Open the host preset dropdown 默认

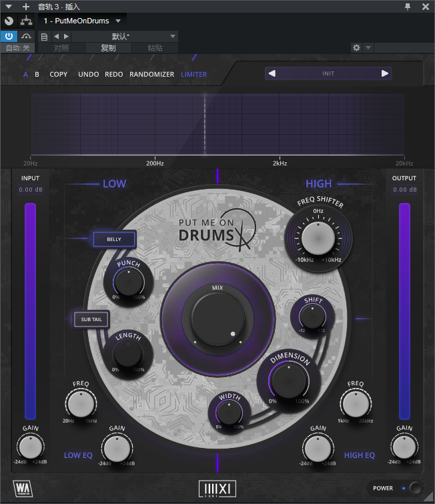(x=124, y=36)
